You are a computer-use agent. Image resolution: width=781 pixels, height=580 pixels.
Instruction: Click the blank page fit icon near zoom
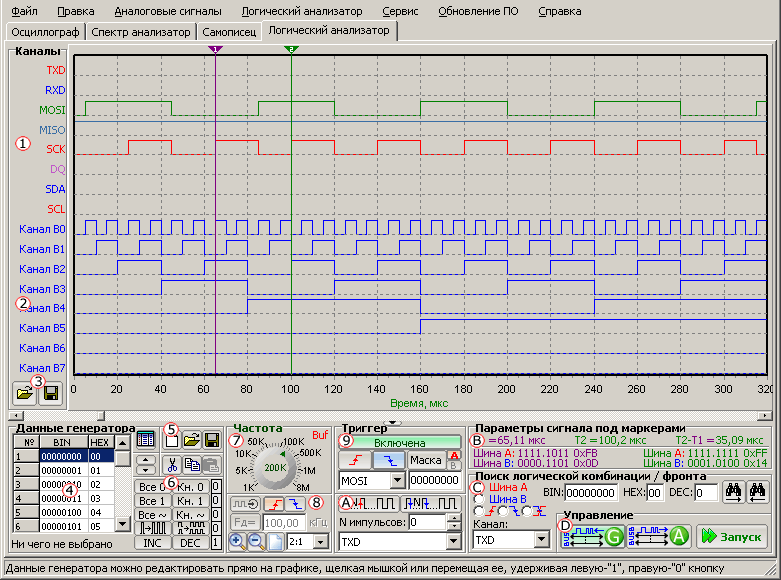point(275,541)
